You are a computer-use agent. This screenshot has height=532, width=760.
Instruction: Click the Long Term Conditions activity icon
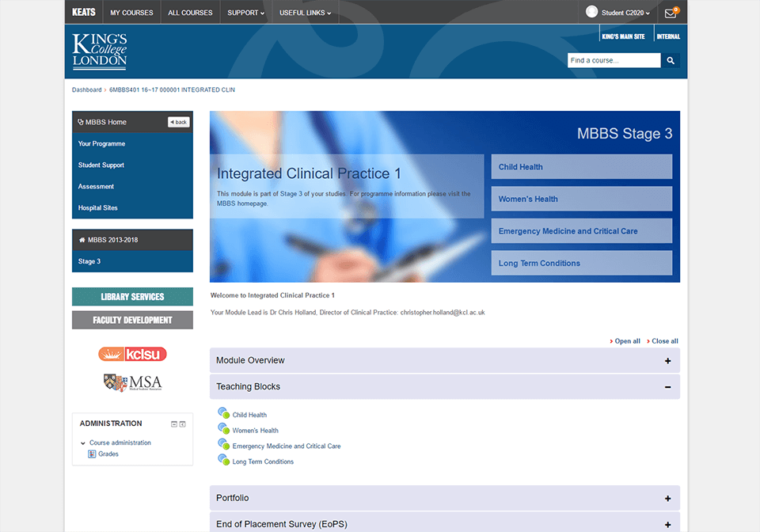coord(223,459)
